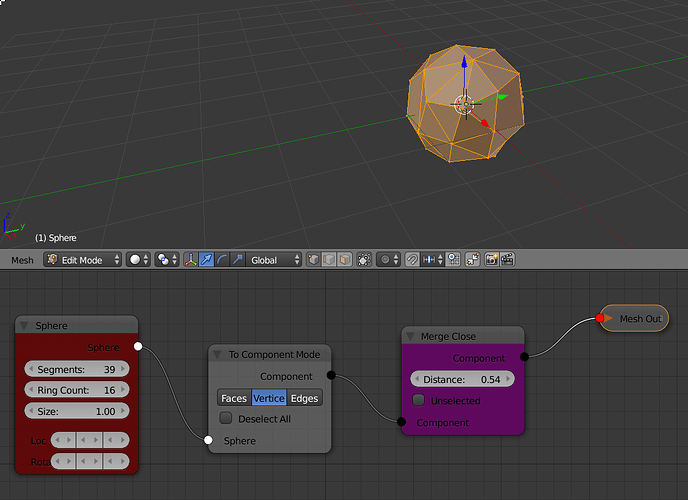Screen dimensions: 688x500
Task: Open the Global orientation dropdown
Action: coord(274,260)
